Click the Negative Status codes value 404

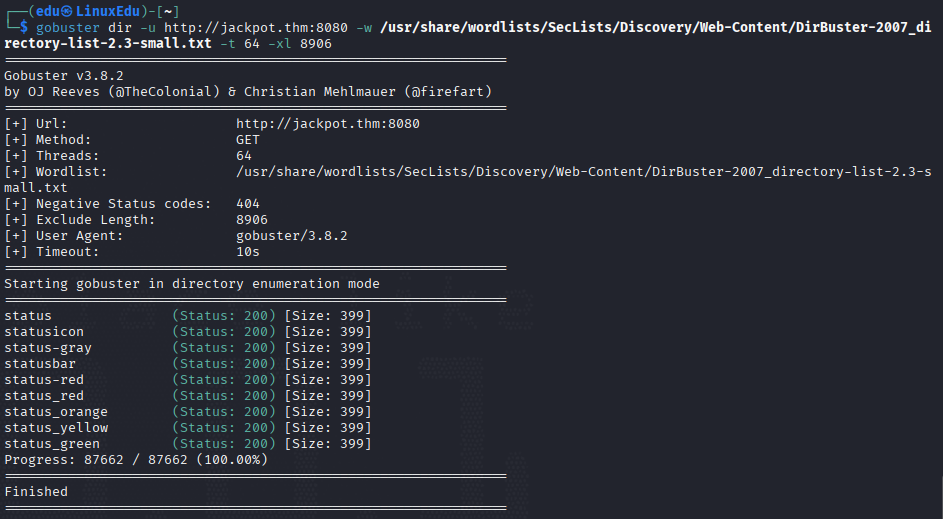pos(248,204)
